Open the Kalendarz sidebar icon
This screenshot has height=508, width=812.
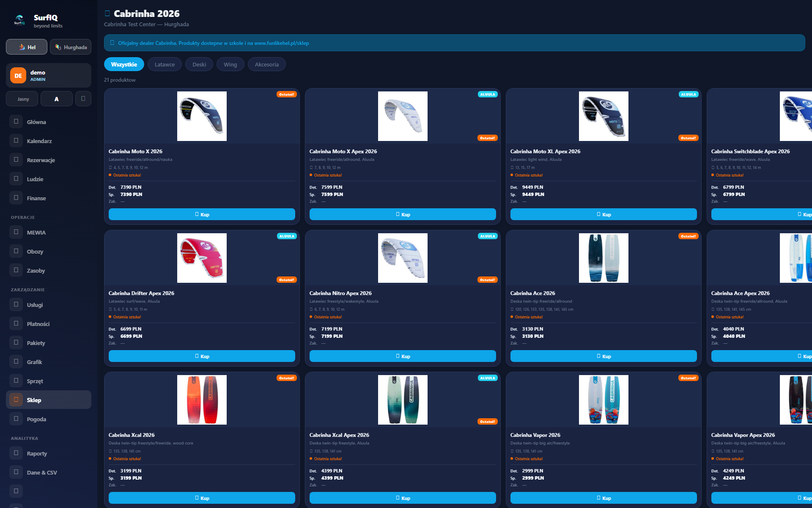point(16,141)
